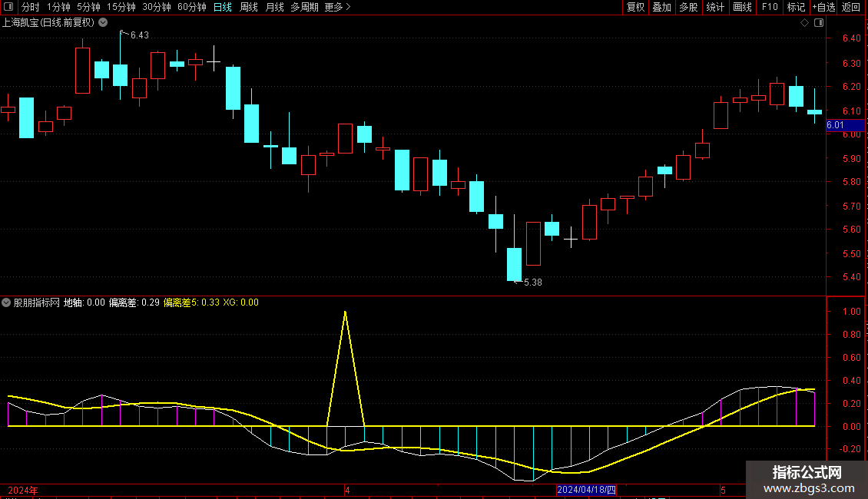Click the 返回 back button
Screen dimensions: 868x499
[x=851, y=7]
